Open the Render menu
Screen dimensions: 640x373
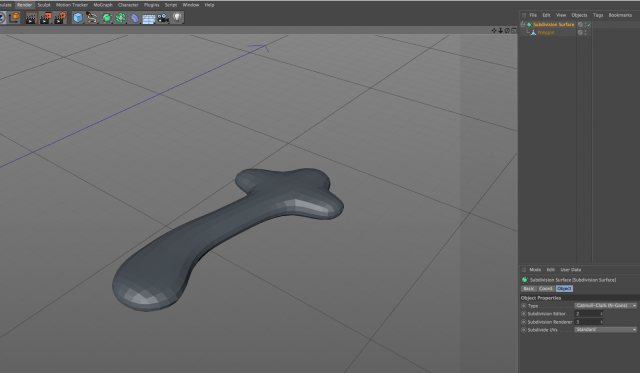pyautogui.click(x=24, y=5)
